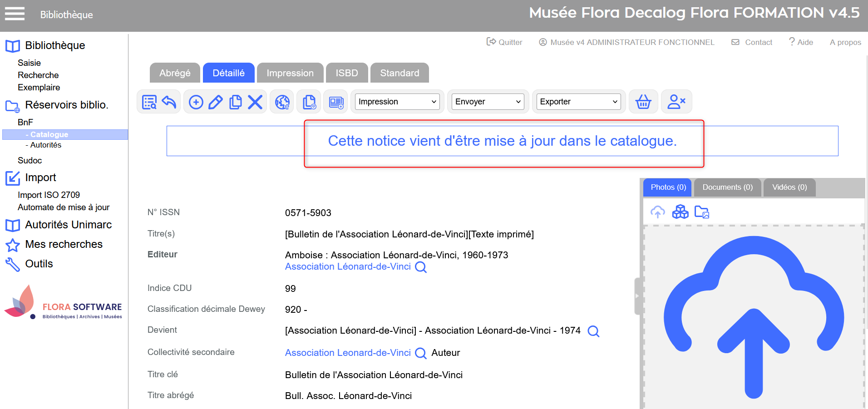Click the add new record plus icon
This screenshot has height=409, width=868.
tap(196, 102)
